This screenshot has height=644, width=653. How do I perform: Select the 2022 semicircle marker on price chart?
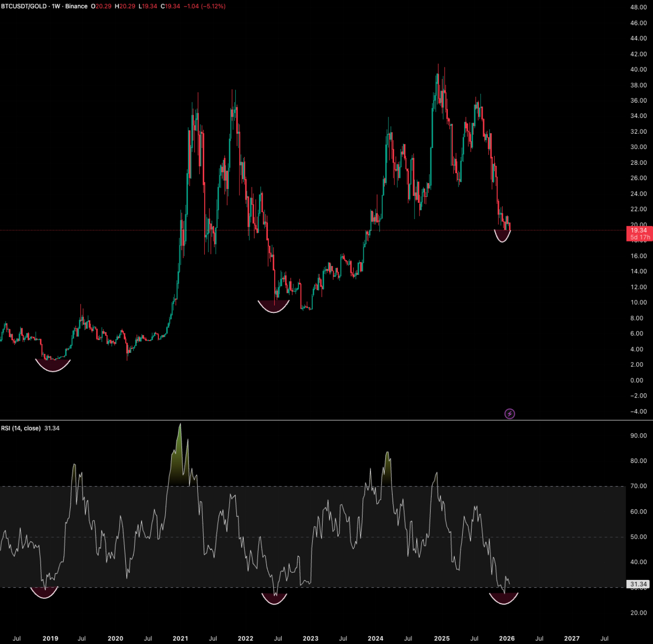click(x=273, y=306)
